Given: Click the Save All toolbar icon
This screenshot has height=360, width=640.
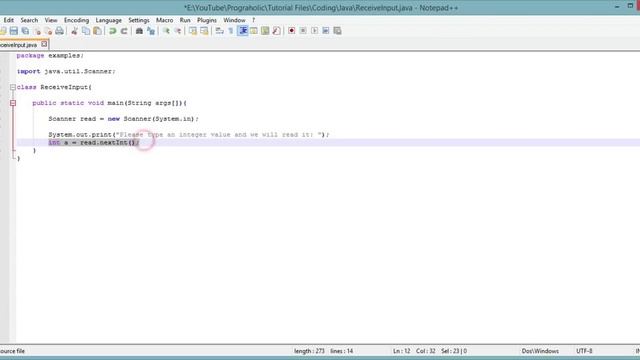Looking at the screenshot, I should 25,31.
